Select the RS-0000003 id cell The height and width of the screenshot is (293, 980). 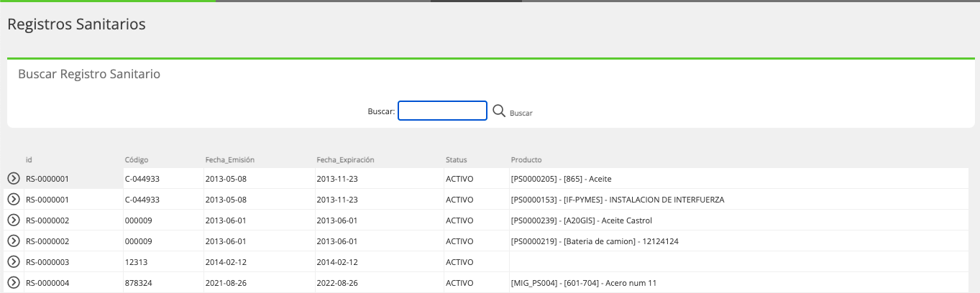pos(47,262)
